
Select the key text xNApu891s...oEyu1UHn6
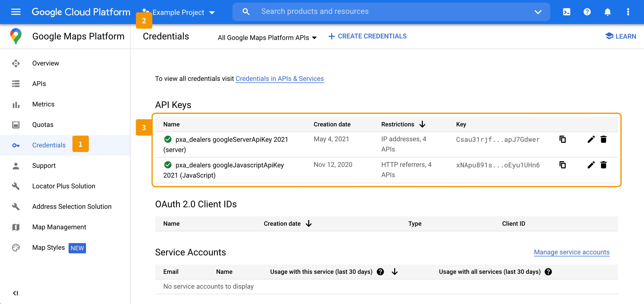click(498, 165)
